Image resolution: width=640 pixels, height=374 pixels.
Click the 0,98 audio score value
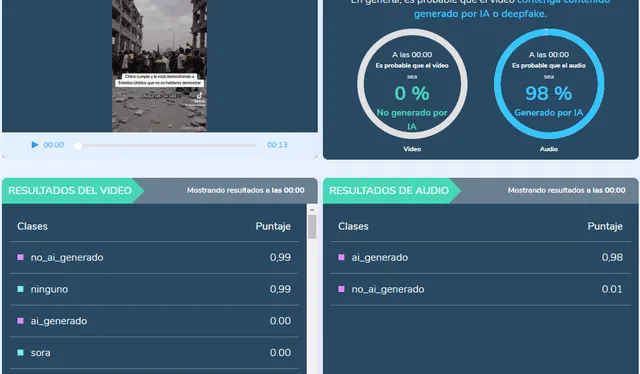pyautogui.click(x=612, y=257)
